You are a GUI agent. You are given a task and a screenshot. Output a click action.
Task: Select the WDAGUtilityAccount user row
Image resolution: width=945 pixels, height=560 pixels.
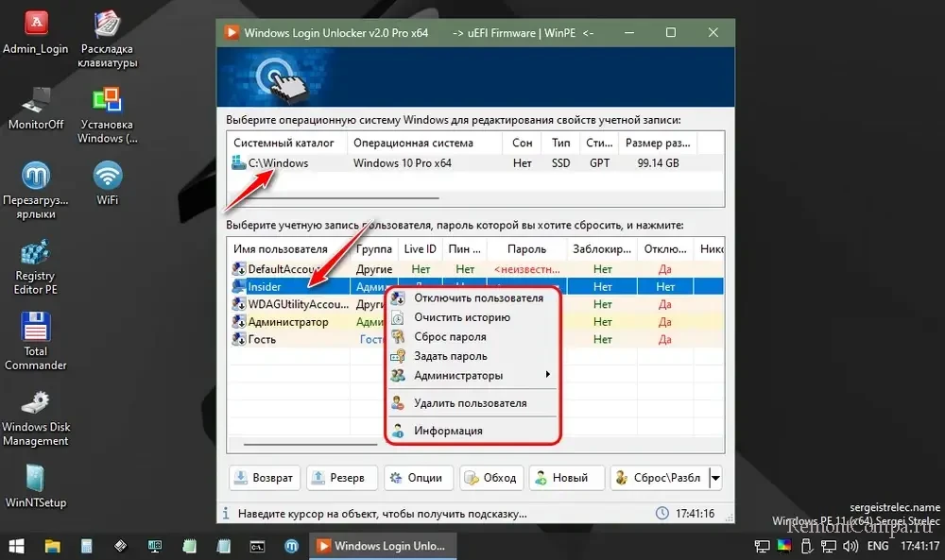click(x=475, y=305)
